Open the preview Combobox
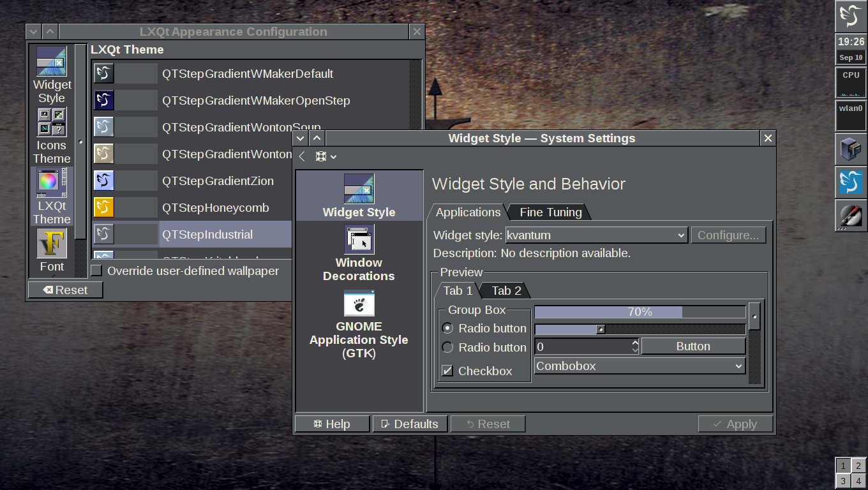The width and height of the screenshot is (868, 490). pyautogui.click(x=640, y=366)
